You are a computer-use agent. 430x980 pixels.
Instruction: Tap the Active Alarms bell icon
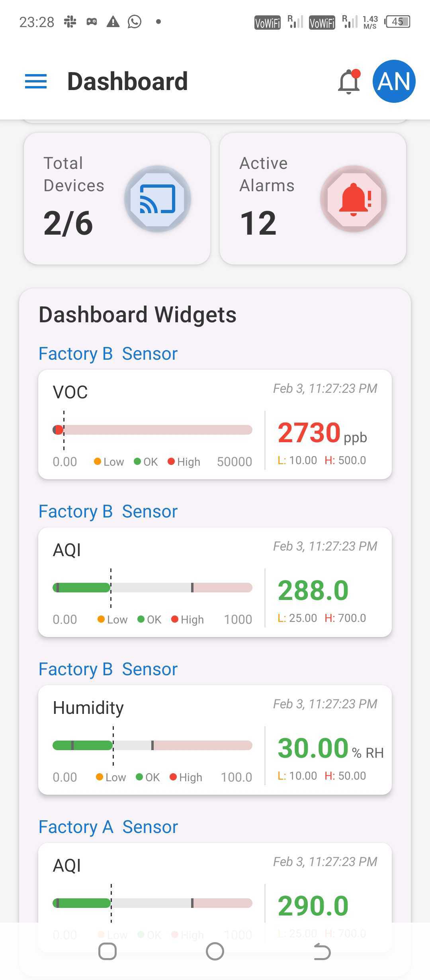(x=354, y=198)
